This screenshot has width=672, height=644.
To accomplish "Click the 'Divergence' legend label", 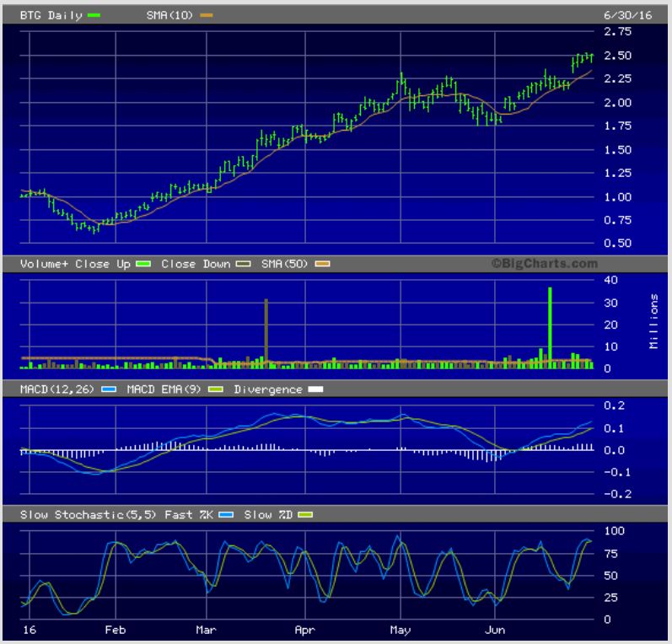I will point(268,389).
